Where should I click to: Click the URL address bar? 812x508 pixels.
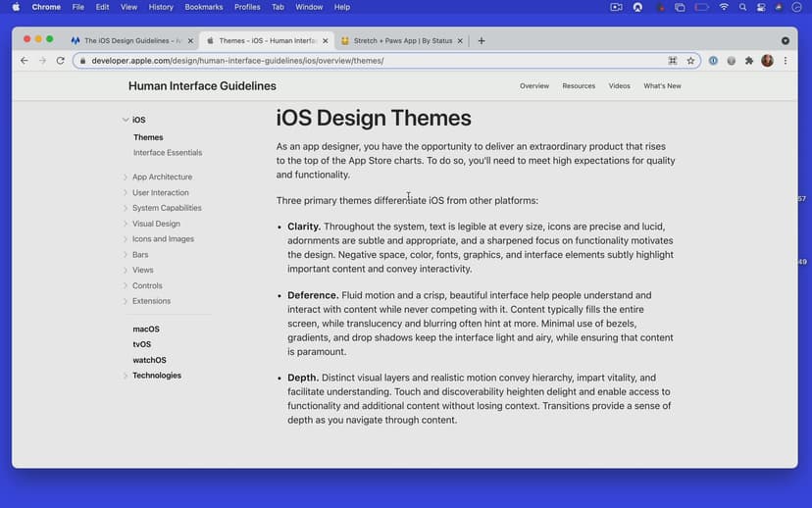click(x=373, y=61)
